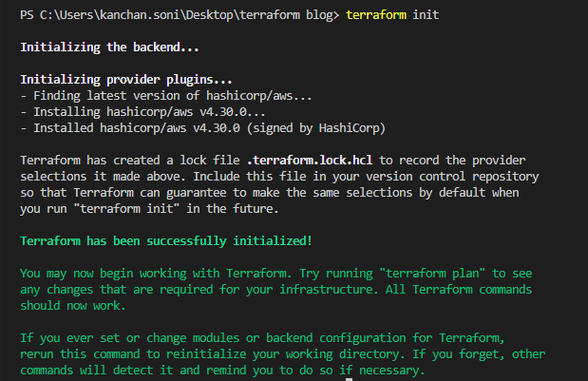Click the "Initializing the backend..." line

pyautogui.click(x=109, y=48)
